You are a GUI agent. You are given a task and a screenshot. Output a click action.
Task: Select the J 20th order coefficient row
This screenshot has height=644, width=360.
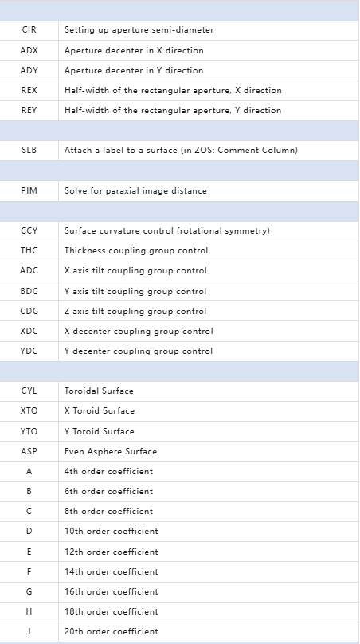(x=179, y=632)
